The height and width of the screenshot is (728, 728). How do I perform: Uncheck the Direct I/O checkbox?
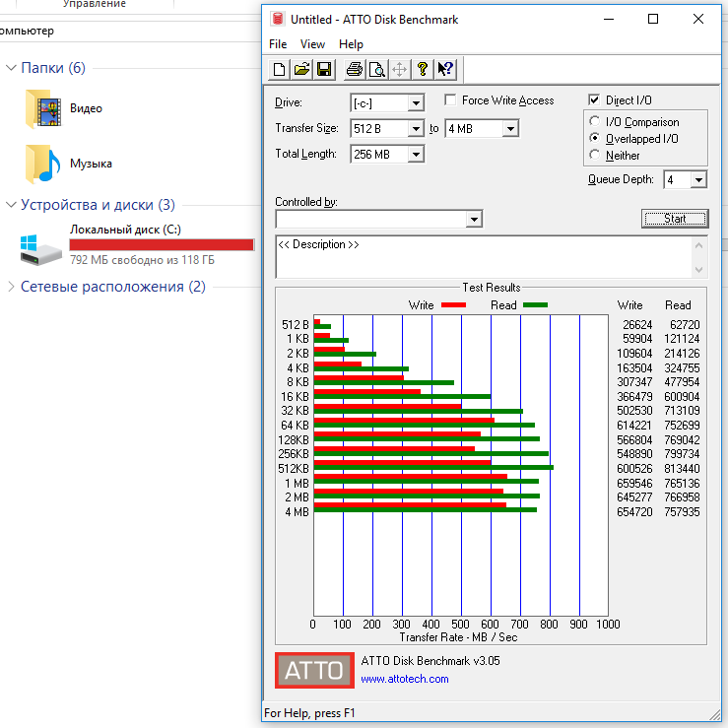(x=594, y=100)
